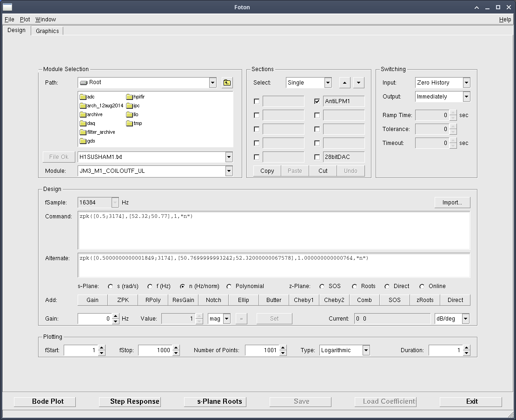Add a Notch filter
Screen dimensions: 516x420
coord(213,300)
